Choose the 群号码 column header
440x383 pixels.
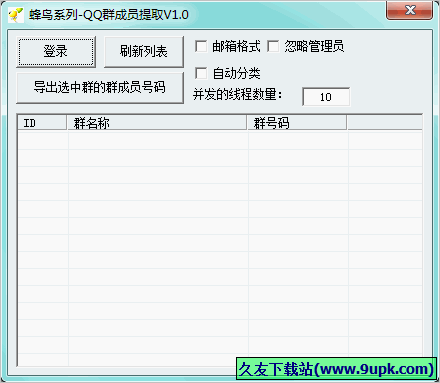[x=297, y=123]
